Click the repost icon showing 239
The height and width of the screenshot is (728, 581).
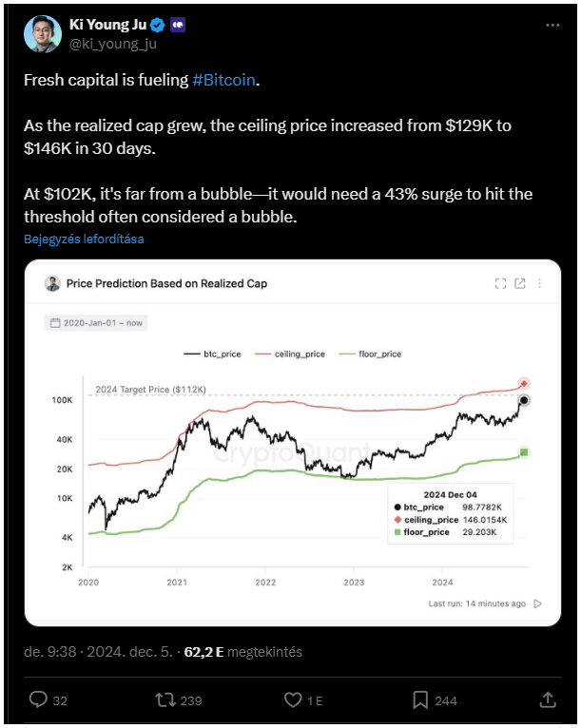(x=165, y=699)
